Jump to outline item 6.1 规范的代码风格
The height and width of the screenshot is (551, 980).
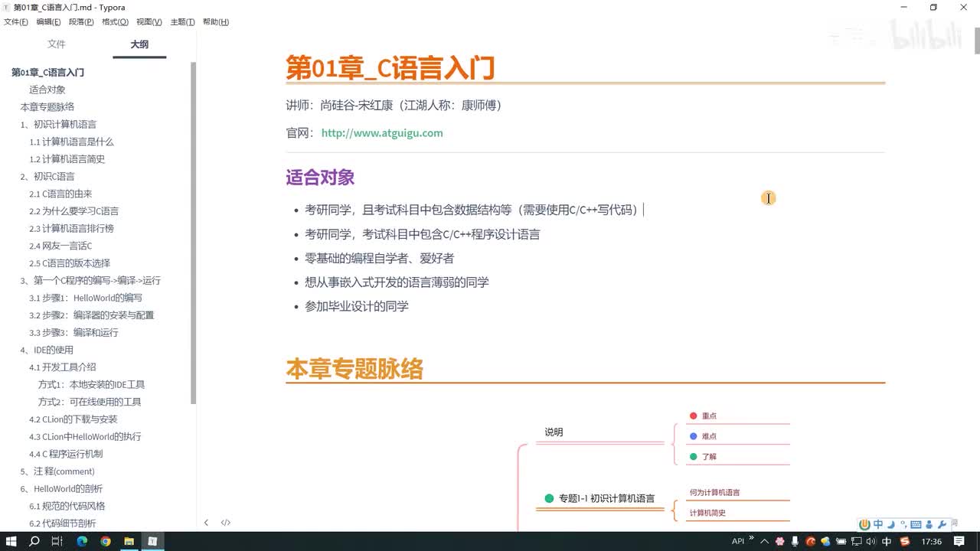67,506
